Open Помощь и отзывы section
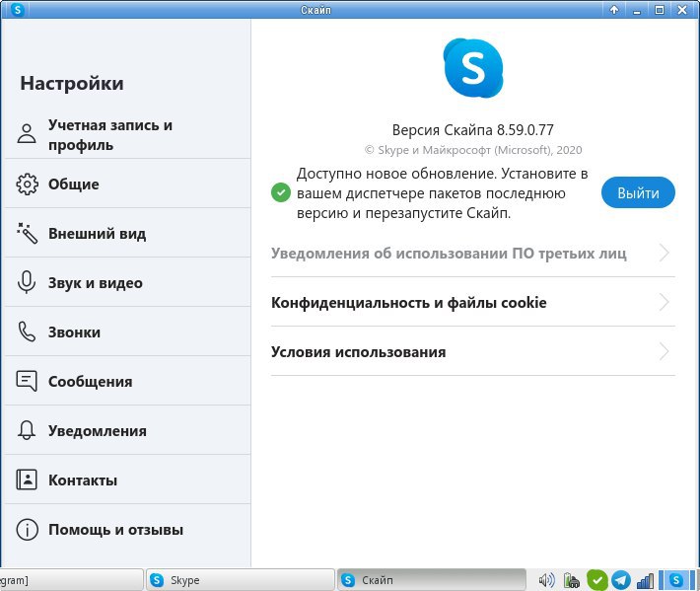 [128, 530]
